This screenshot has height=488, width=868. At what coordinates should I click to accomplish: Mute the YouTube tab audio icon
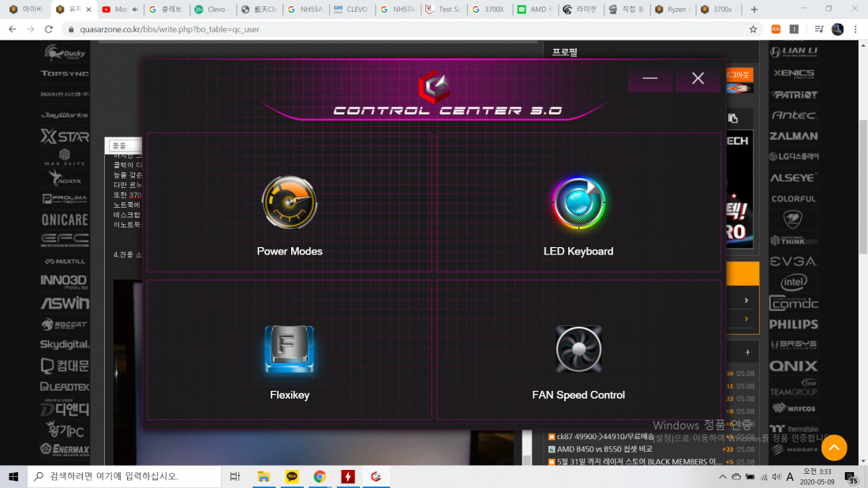coord(135,9)
